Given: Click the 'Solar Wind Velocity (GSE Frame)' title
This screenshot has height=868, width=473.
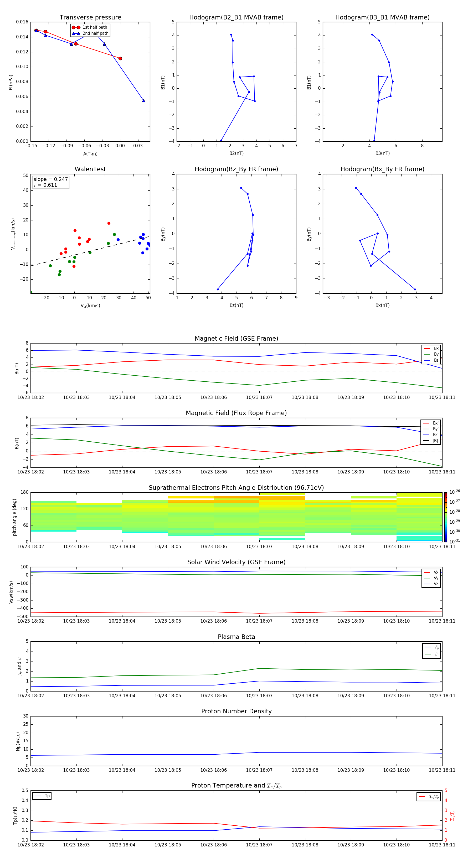Looking at the screenshot, I should click(236, 562).
